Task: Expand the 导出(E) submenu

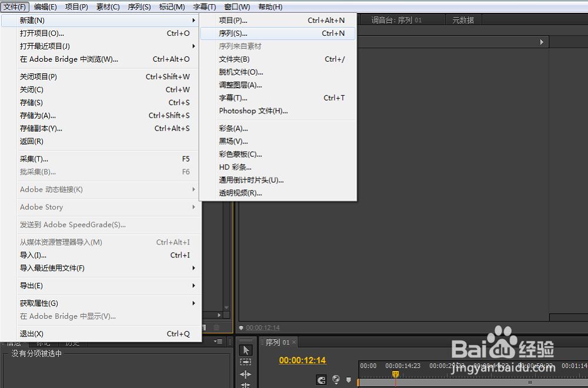Action: click(100, 286)
